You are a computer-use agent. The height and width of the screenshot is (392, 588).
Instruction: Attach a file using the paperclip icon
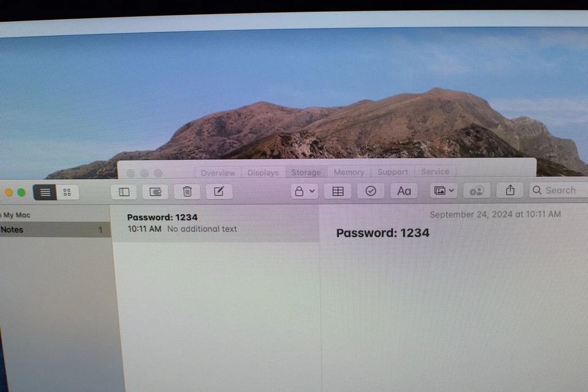(x=155, y=191)
